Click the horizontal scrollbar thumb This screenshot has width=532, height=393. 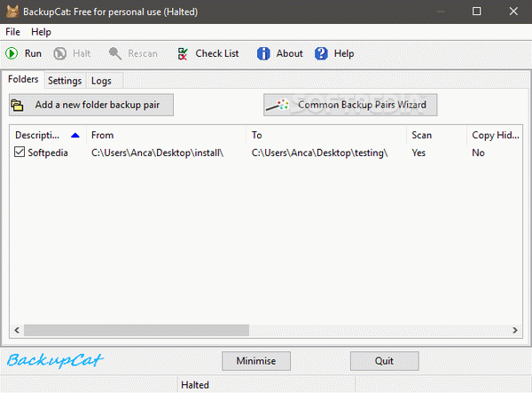(137, 330)
